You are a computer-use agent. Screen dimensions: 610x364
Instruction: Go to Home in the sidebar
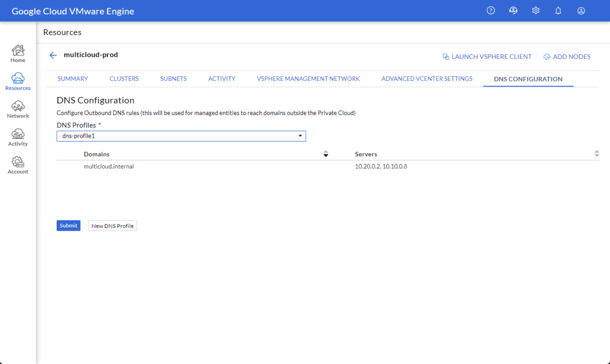18,54
